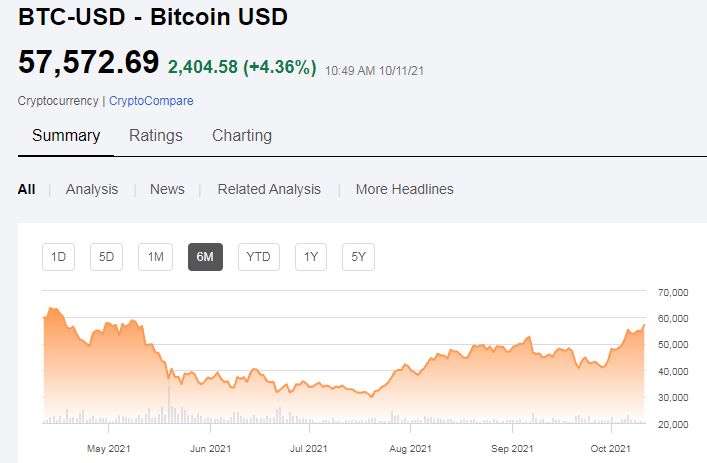Filter headlines to News

click(x=167, y=189)
